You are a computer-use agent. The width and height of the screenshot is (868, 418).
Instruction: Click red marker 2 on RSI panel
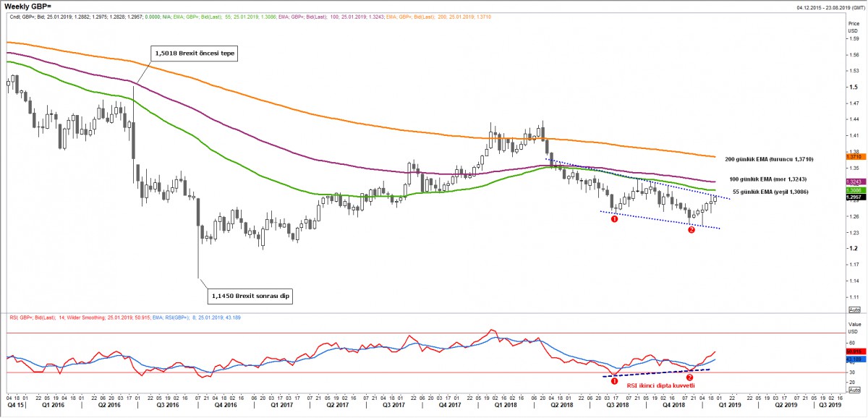(x=689, y=378)
